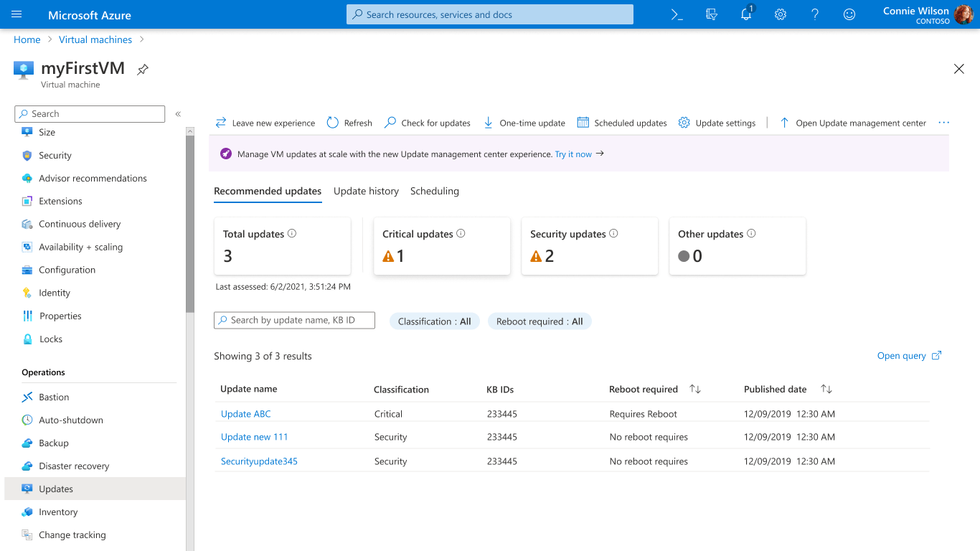The width and height of the screenshot is (980, 551).
Task: Open portal settings gear icon
Action: pos(781,14)
